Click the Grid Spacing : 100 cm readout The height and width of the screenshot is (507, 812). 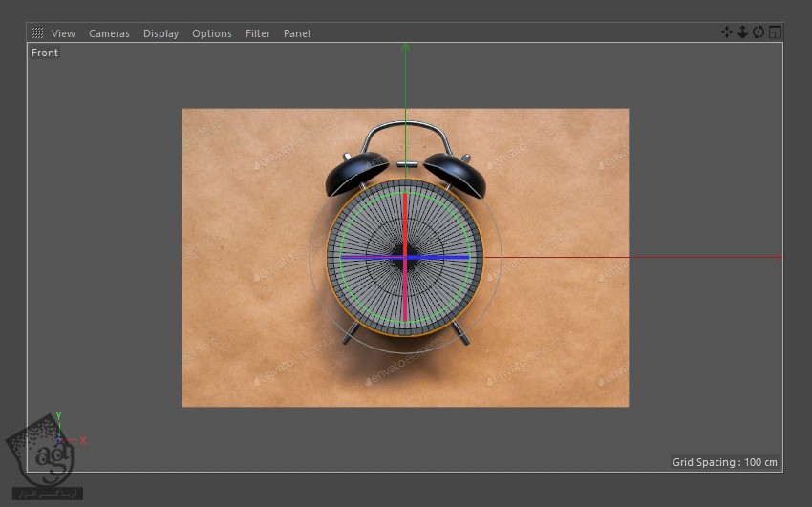(724, 462)
